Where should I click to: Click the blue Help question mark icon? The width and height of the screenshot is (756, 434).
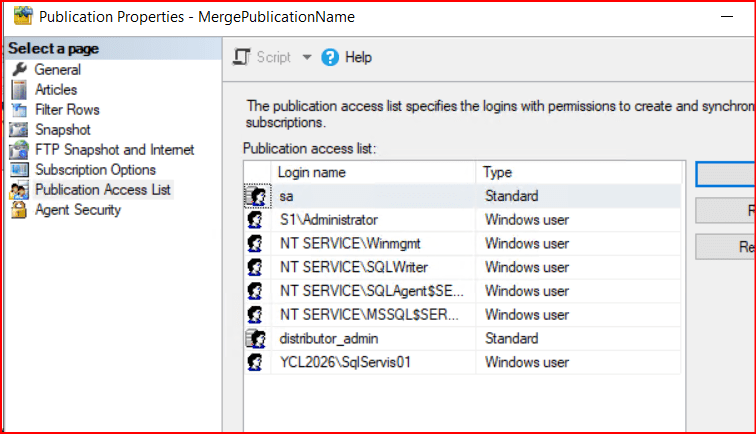coord(330,58)
